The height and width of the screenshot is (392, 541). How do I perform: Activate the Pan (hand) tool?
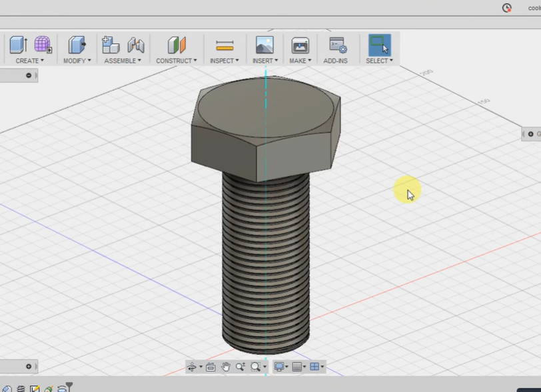point(227,366)
